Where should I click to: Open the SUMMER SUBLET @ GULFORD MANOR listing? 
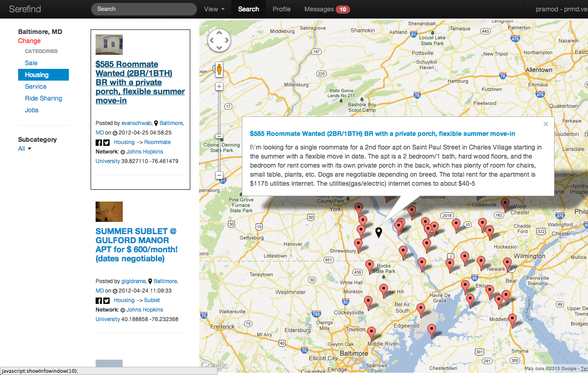136,245
